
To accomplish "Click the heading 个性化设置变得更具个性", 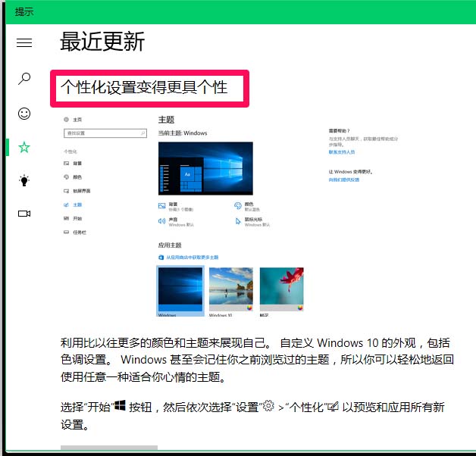I will pyautogui.click(x=144, y=87).
